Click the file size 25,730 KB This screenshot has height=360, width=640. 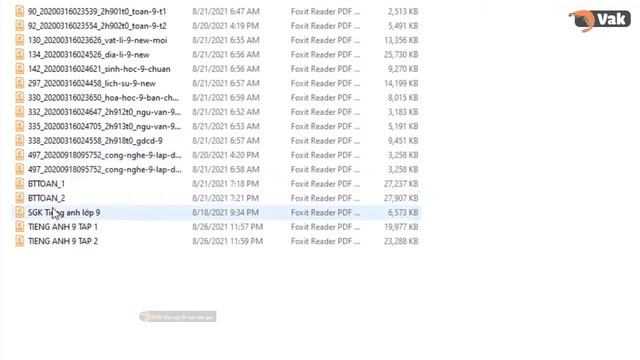[401, 54]
